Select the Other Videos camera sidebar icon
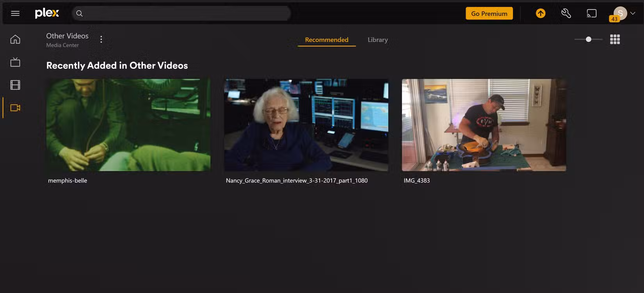This screenshot has height=293, width=644. (x=15, y=108)
